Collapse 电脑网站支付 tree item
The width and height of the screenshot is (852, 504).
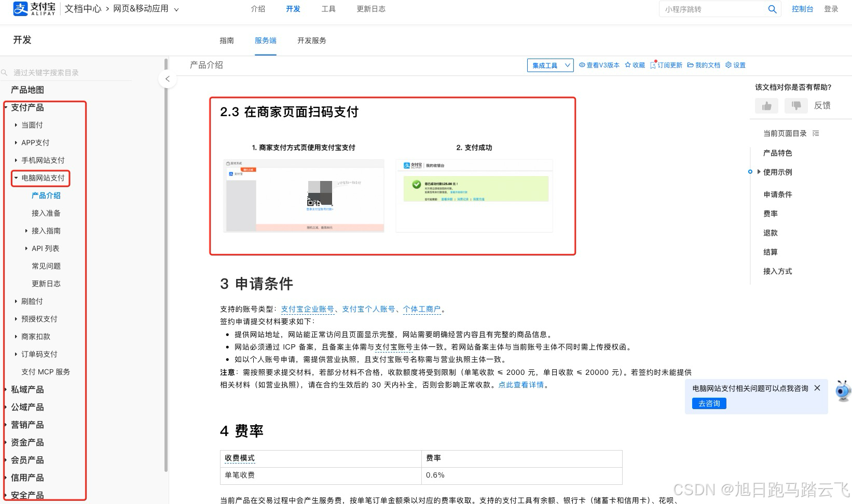coord(16,178)
